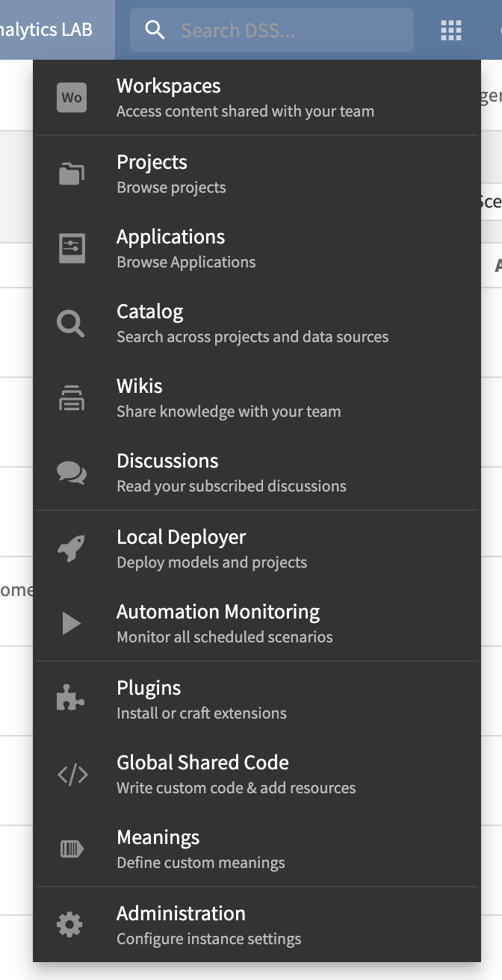The width and height of the screenshot is (502, 980).
Task: Click the Plugins puzzle piece icon
Action: (71, 698)
